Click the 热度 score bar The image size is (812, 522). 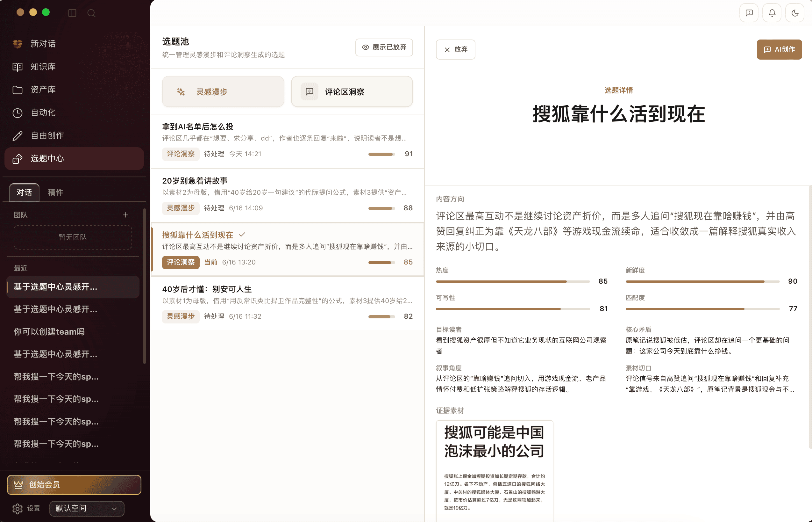pyautogui.click(x=513, y=281)
